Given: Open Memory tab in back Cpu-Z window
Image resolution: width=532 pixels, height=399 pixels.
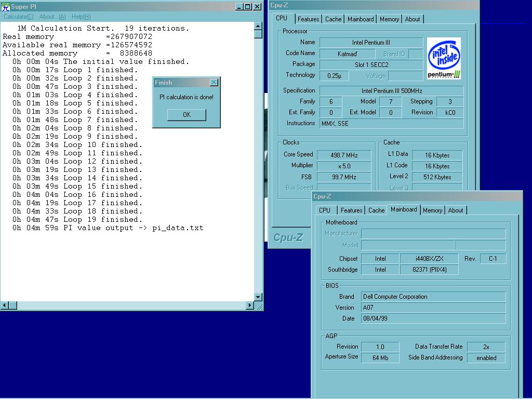Looking at the screenshot, I should (x=389, y=19).
